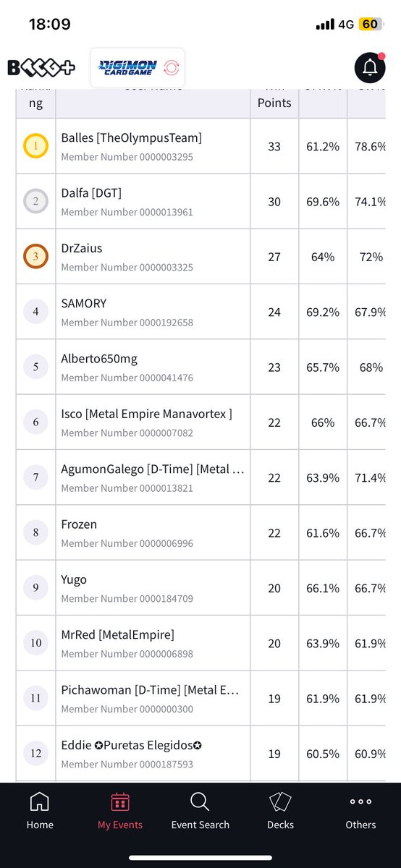401x868 pixels.
Task: Tap the silver second place medal
Action: click(35, 202)
